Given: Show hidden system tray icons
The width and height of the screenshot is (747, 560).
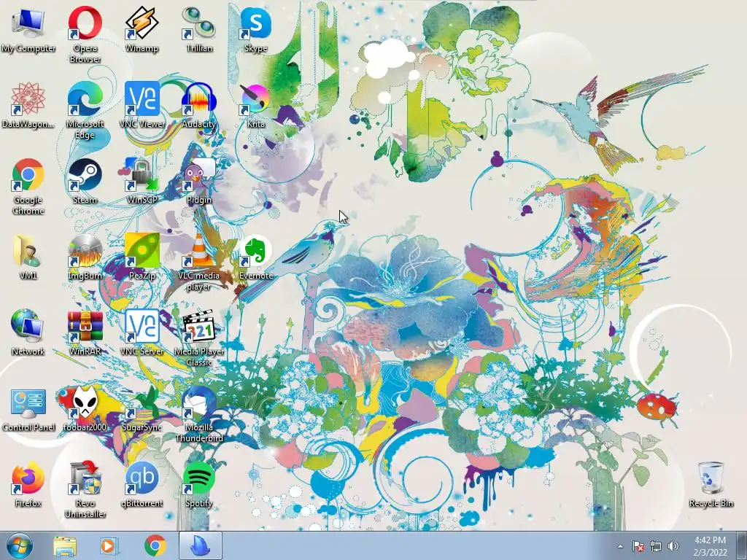Looking at the screenshot, I should (620, 547).
